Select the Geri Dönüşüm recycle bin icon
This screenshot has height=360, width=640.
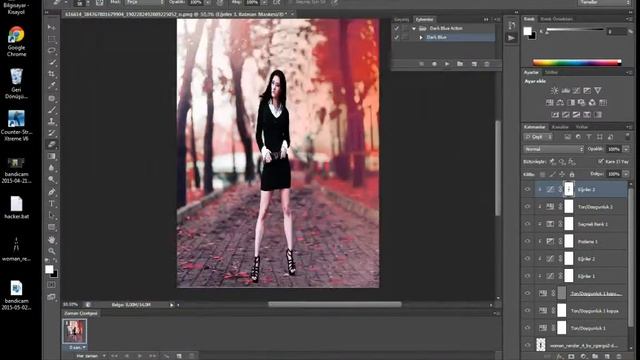point(16,83)
